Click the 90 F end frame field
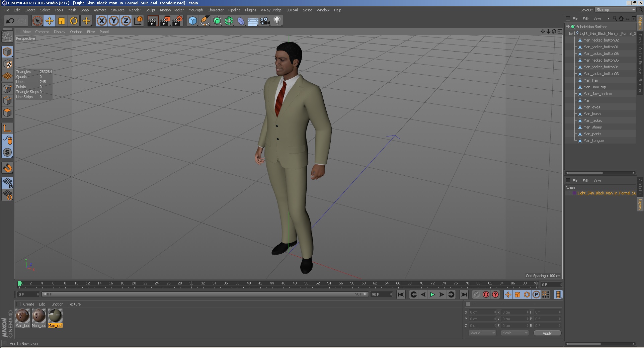 (382, 294)
